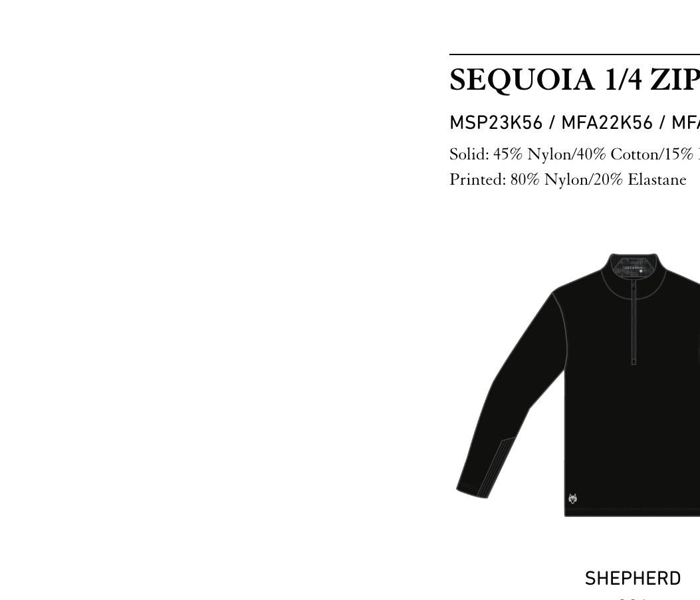
Task: Click the bottom end of the quarter zipper
Action: pos(634,361)
